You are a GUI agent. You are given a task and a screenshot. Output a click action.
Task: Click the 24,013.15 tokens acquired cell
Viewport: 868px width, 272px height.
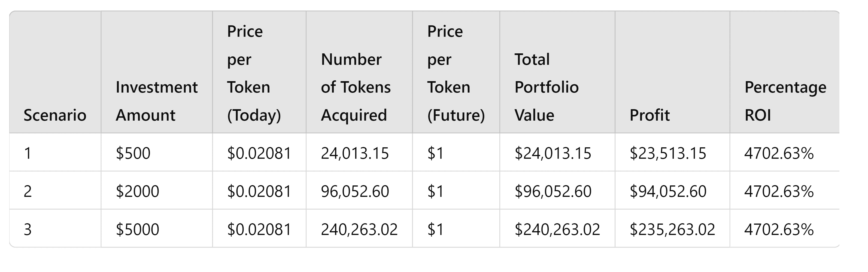354,153
